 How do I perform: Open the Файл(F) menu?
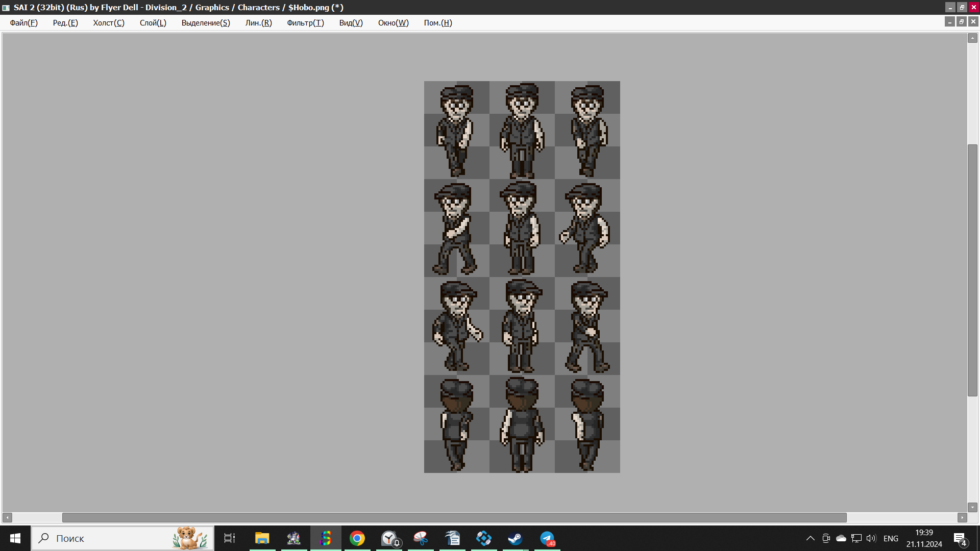point(23,23)
